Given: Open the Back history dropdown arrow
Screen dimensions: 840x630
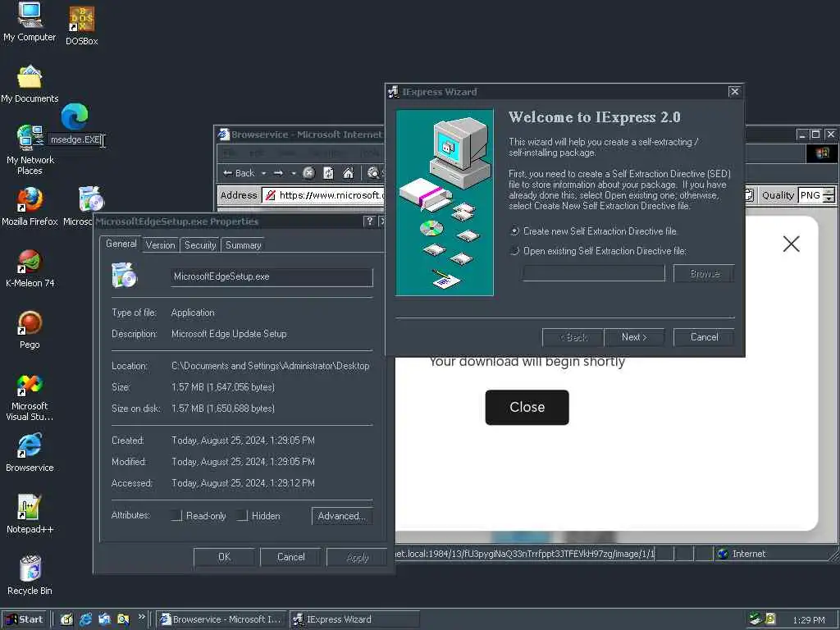Looking at the screenshot, I should [x=263, y=173].
